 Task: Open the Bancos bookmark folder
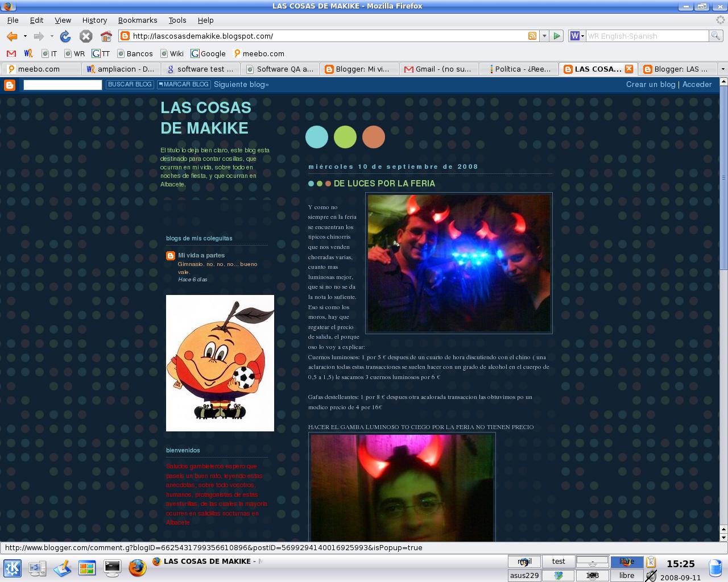pyautogui.click(x=135, y=53)
